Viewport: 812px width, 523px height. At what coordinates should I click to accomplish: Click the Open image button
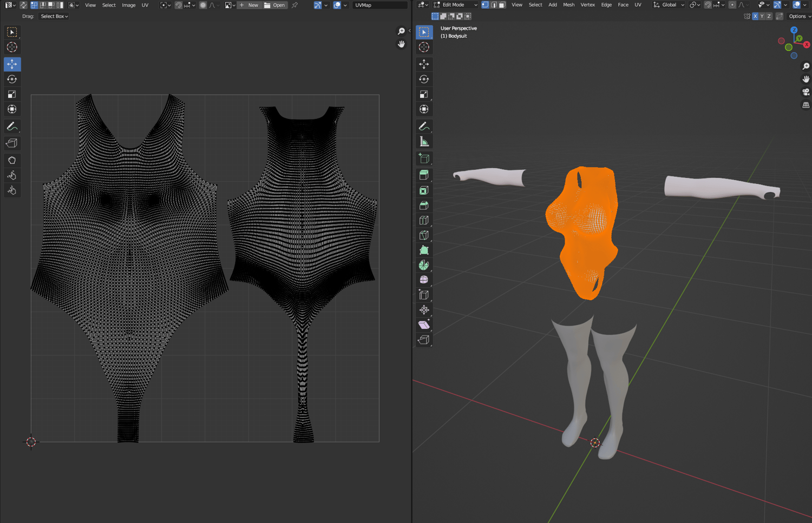pyautogui.click(x=274, y=5)
